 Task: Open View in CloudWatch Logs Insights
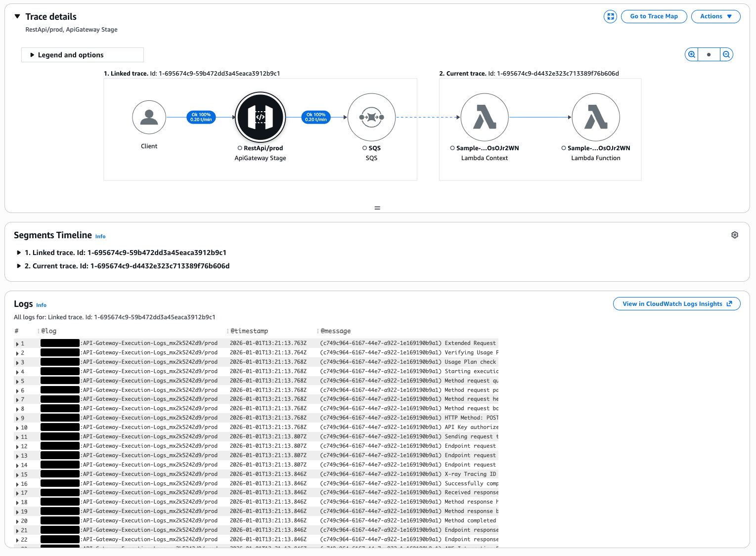coord(676,304)
